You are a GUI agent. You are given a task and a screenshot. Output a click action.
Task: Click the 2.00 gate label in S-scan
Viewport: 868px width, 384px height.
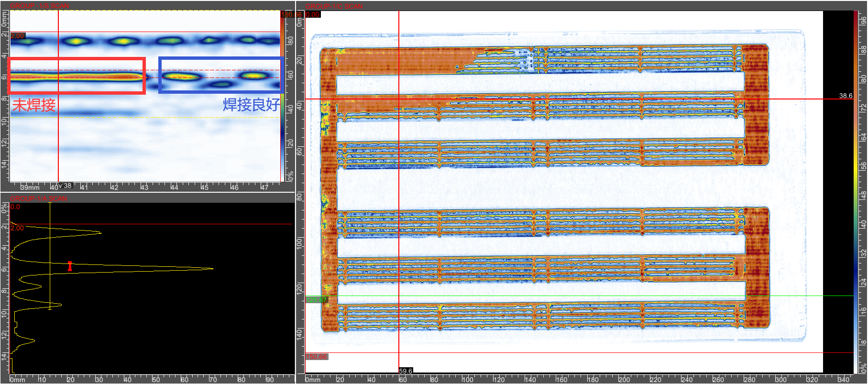18,36
